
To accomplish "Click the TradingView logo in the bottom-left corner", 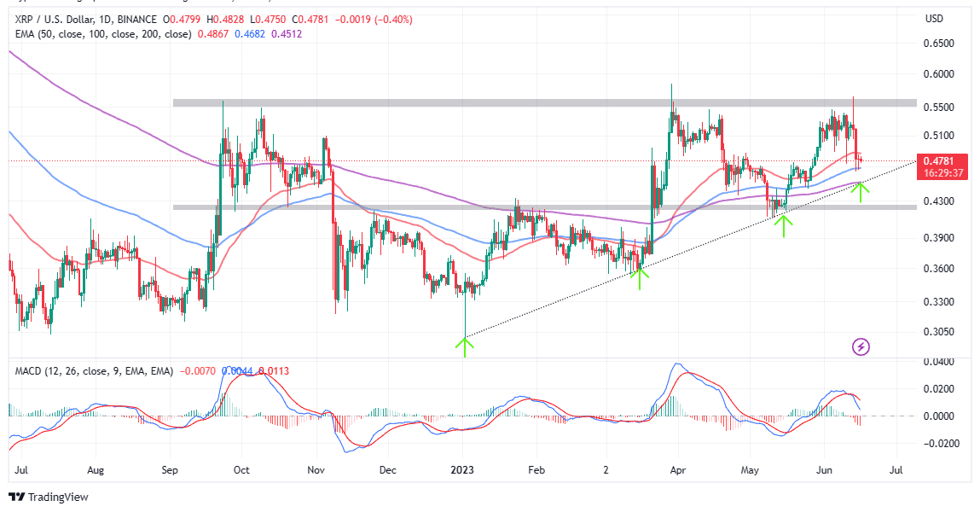I will pyautogui.click(x=49, y=497).
